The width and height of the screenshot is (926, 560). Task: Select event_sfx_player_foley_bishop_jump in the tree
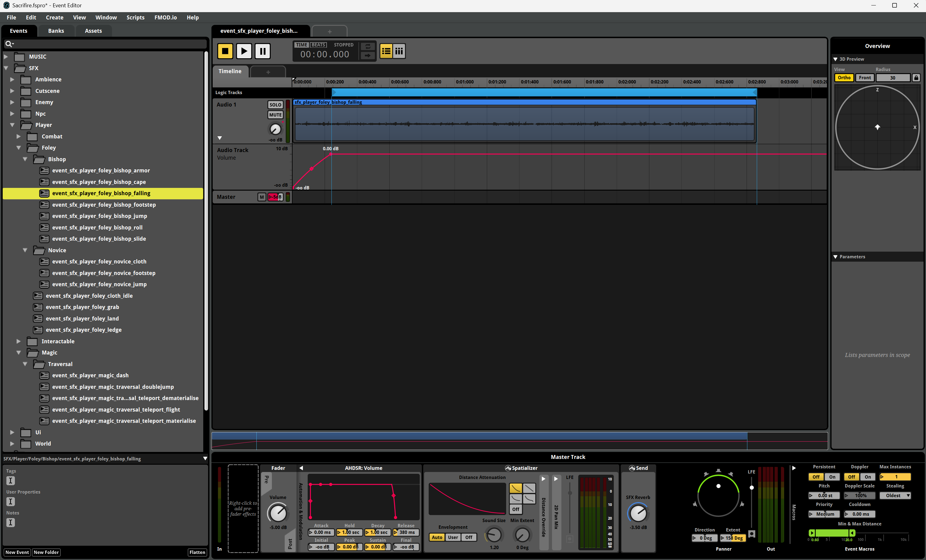point(100,216)
